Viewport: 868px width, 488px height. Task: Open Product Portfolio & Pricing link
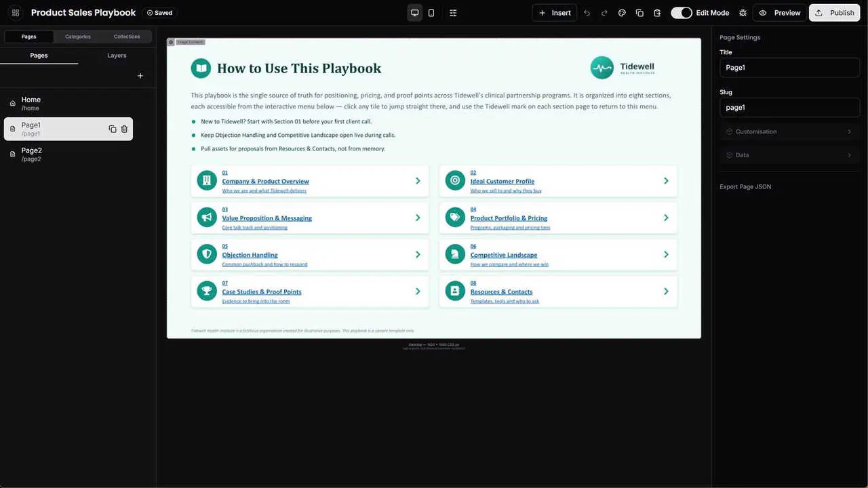pos(509,218)
